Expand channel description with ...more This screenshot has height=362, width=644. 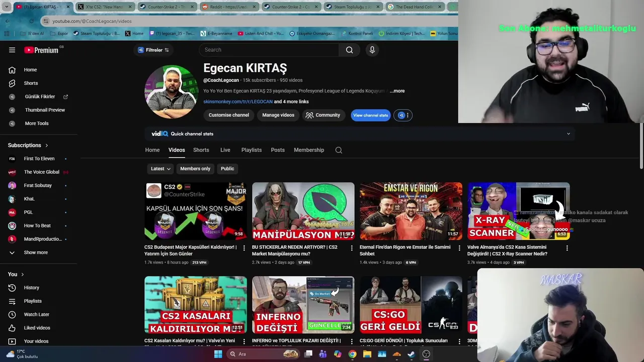[397, 91]
